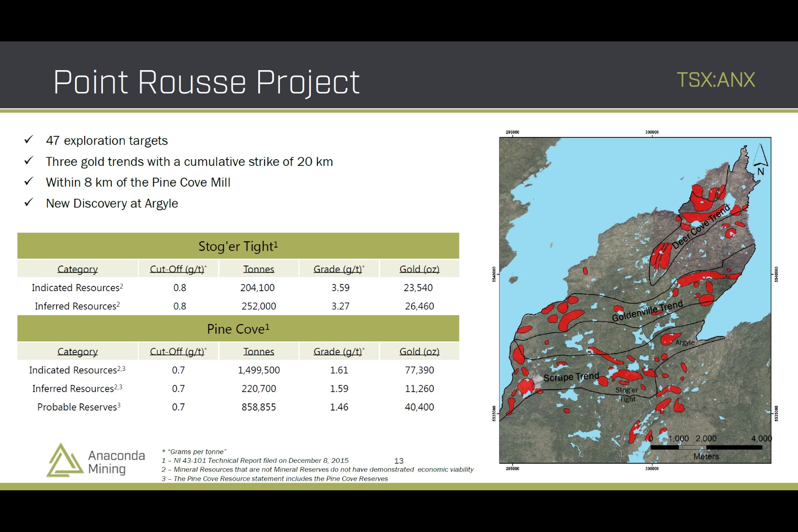
Task: Click the 1.46 grade cell
Action: point(339,407)
